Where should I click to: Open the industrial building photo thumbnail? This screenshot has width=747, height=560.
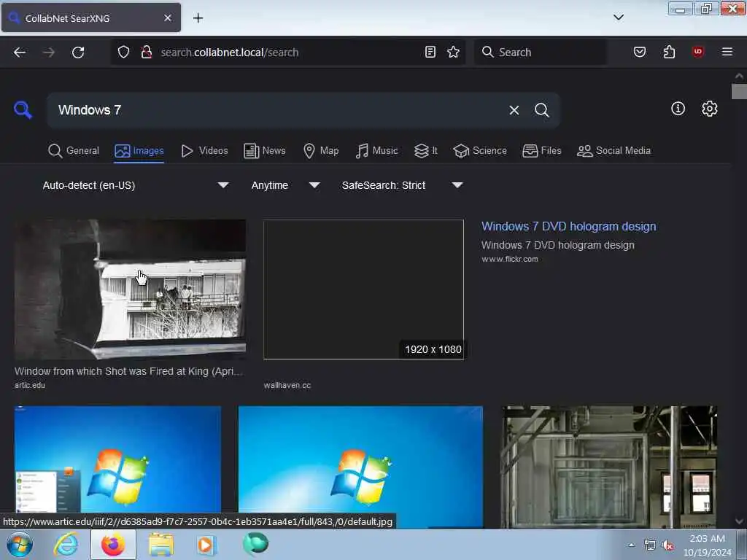tap(609, 467)
